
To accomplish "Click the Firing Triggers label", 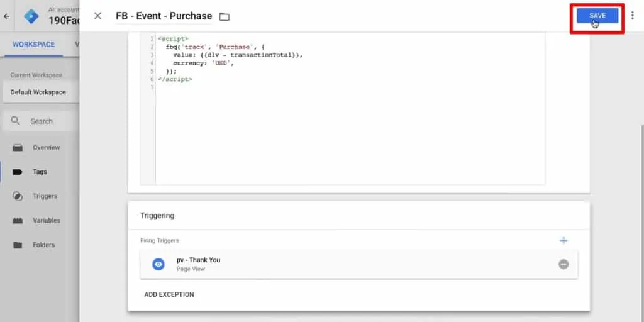I will [x=159, y=240].
